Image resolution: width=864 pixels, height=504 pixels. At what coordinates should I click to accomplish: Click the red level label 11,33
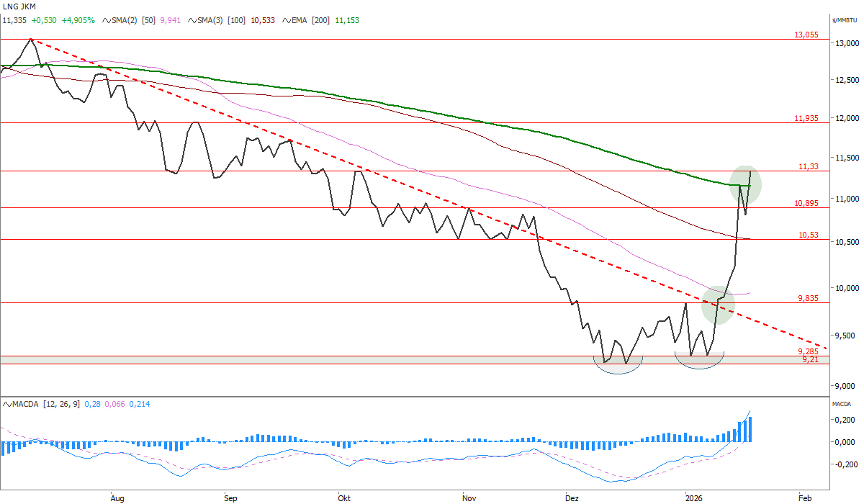pos(809,166)
